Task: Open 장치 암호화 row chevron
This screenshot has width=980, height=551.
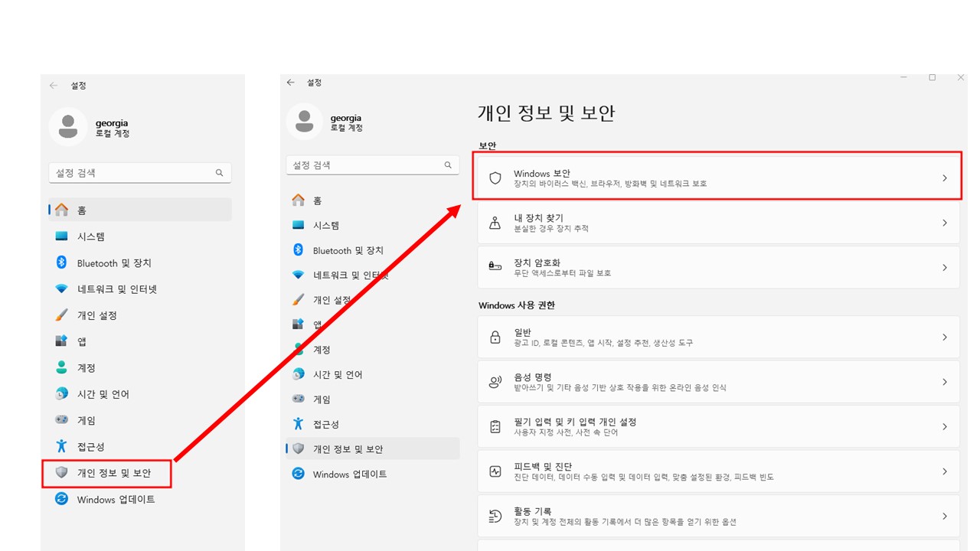Action: click(945, 267)
